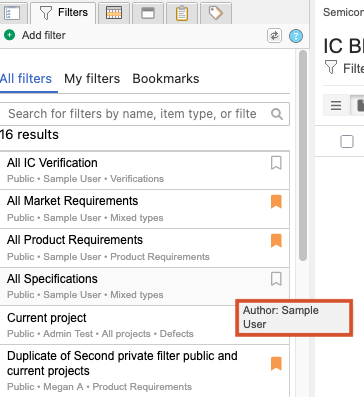Remove bookmark from All Product Requirements
This screenshot has width=364, height=397.
click(276, 241)
